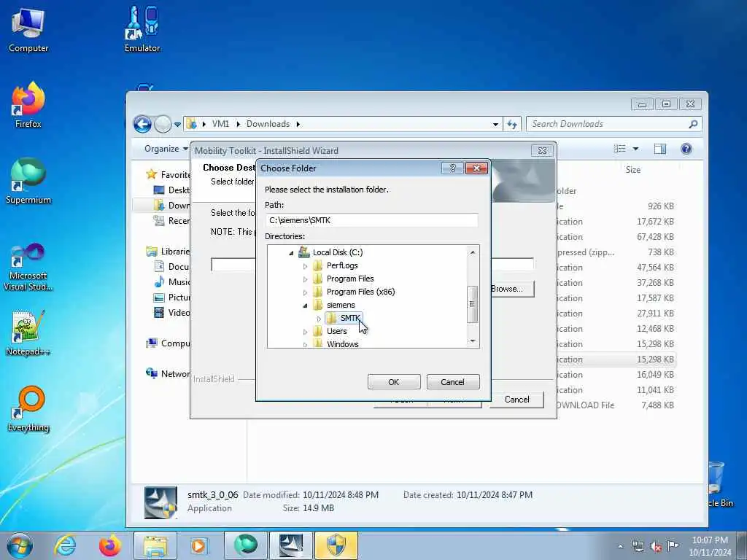Click Downloads in the address bar breadcrumb
The width and height of the screenshot is (747, 560).
click(x=268, y=124)
